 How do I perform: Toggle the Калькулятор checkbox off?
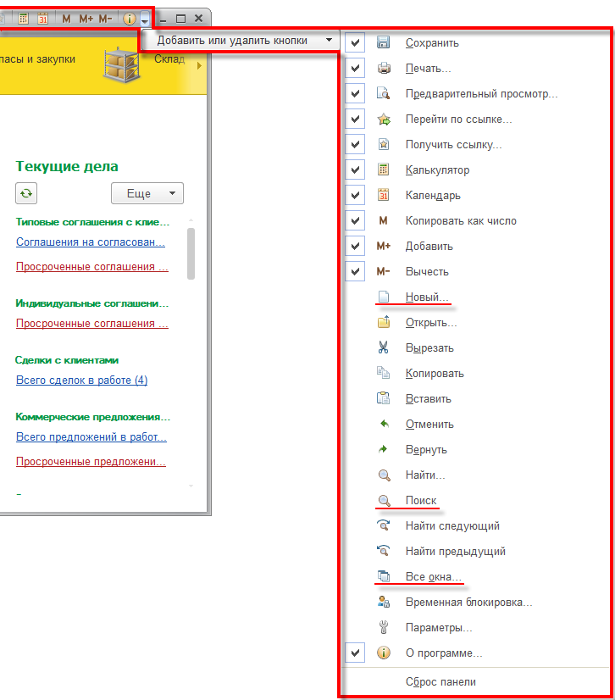pyautogui.click(x=356, y=169)
